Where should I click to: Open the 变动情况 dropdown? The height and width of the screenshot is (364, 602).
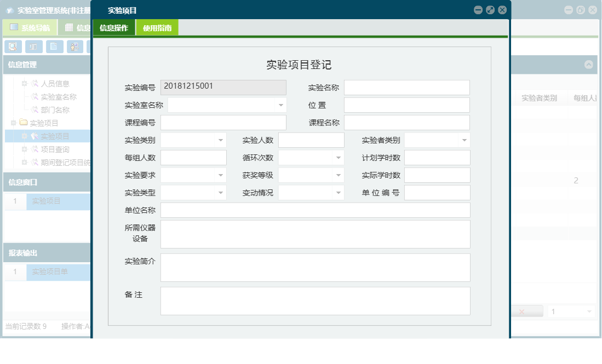pos(338,193)
